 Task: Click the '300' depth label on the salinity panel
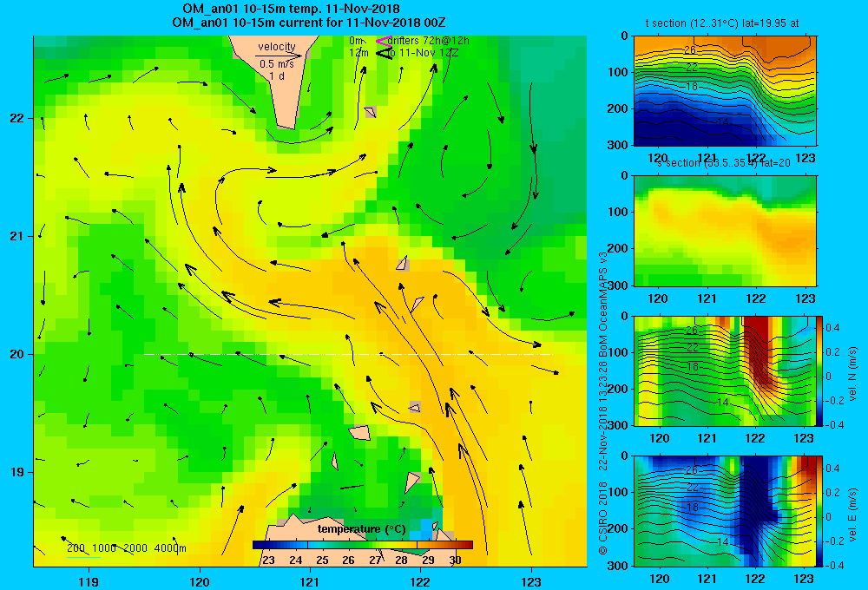click(x=619, y=285)
